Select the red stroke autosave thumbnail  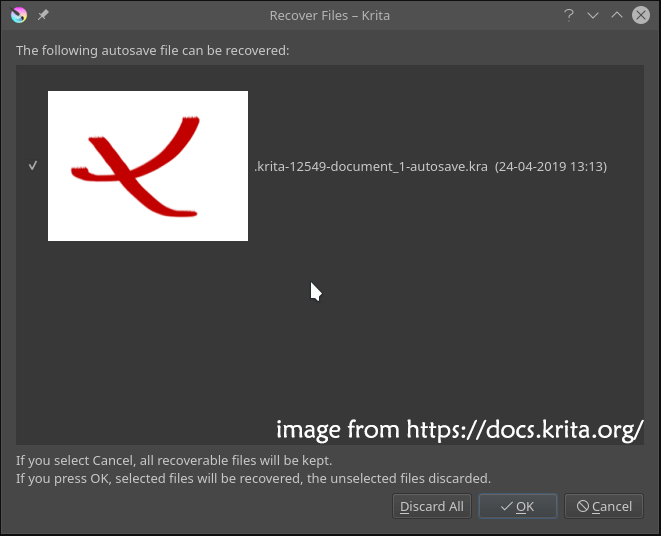tap(148, 166)
